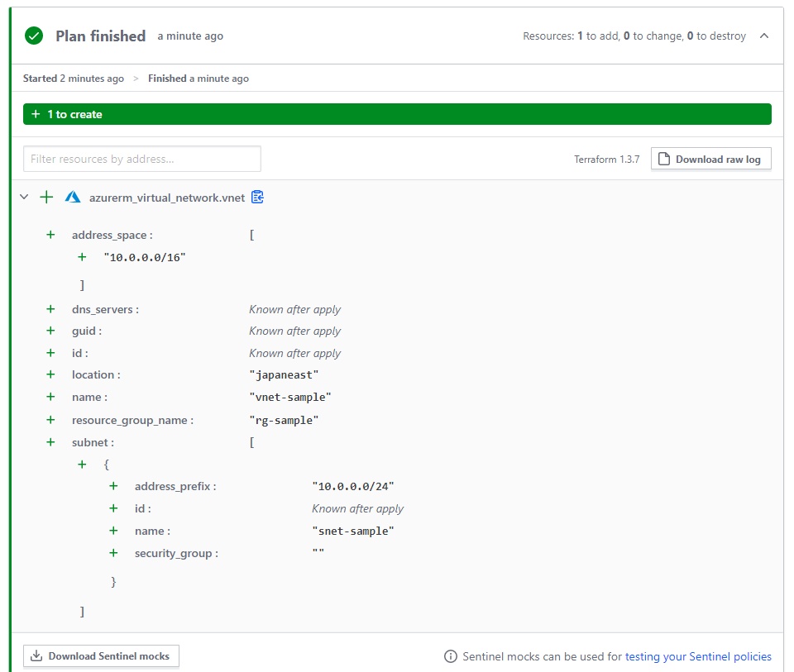
Task: Click the address_prefix attribute label
Action: click(175, 487)
